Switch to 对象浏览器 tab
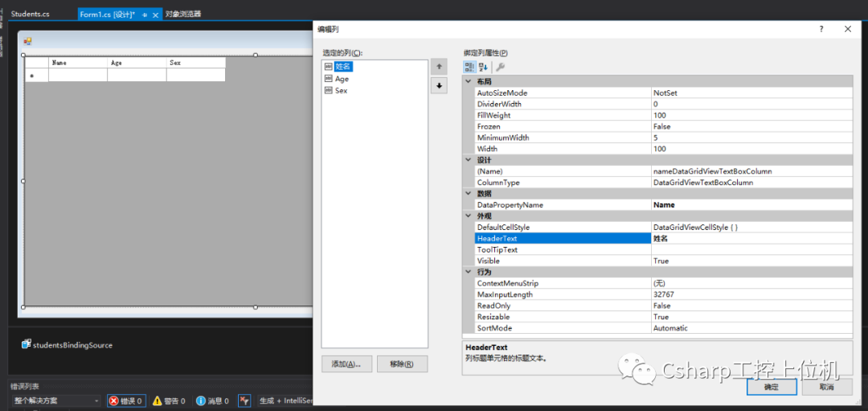 pyautogui.click(x=183, y=14)
